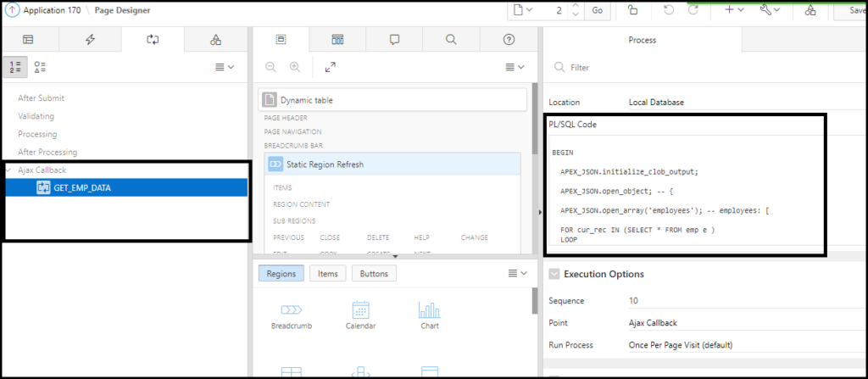The height and width of the screenshot is (379, 868).
Task: Click the Go button
Action: pyautogui.click(x=597, y=10)
